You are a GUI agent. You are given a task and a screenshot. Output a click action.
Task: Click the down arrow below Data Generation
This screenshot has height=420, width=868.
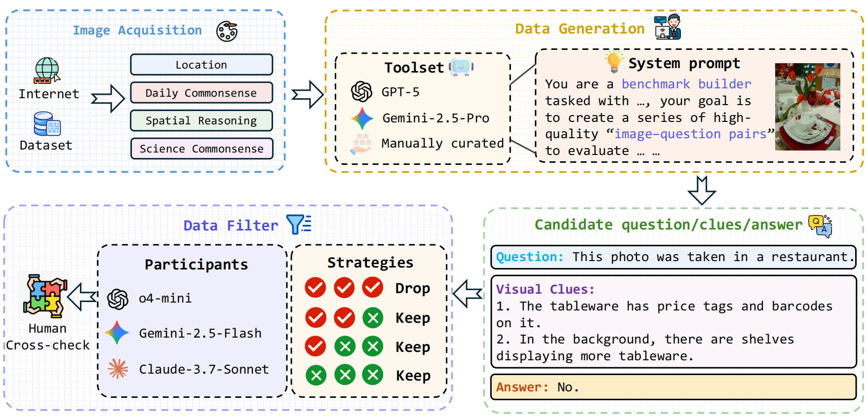[x=702, y=191]
